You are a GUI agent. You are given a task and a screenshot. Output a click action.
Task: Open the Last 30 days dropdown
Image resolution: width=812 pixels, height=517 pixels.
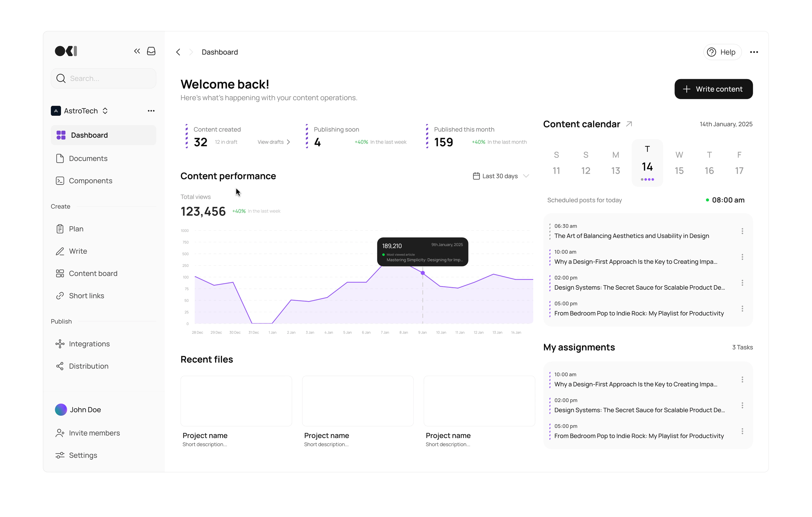[x=501, y=176]
